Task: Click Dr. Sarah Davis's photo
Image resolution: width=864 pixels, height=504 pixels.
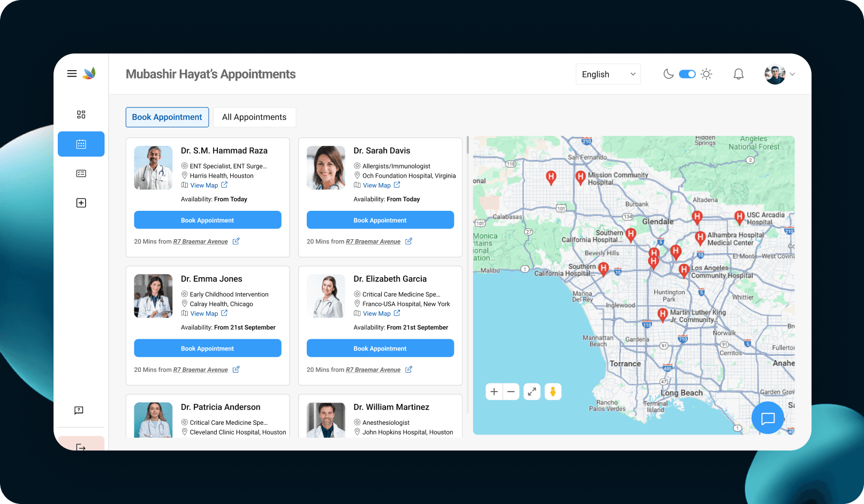Action: 326,168
